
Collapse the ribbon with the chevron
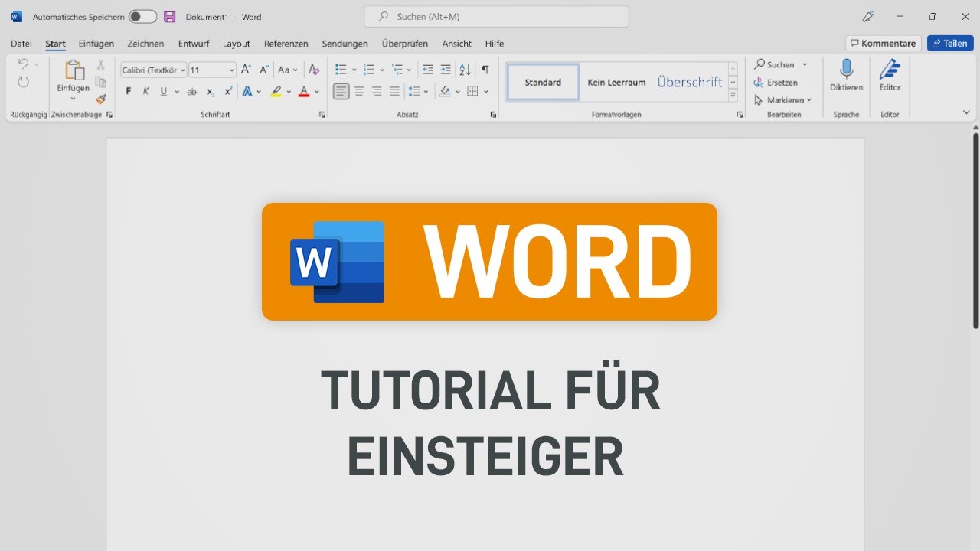pos(966,112)
